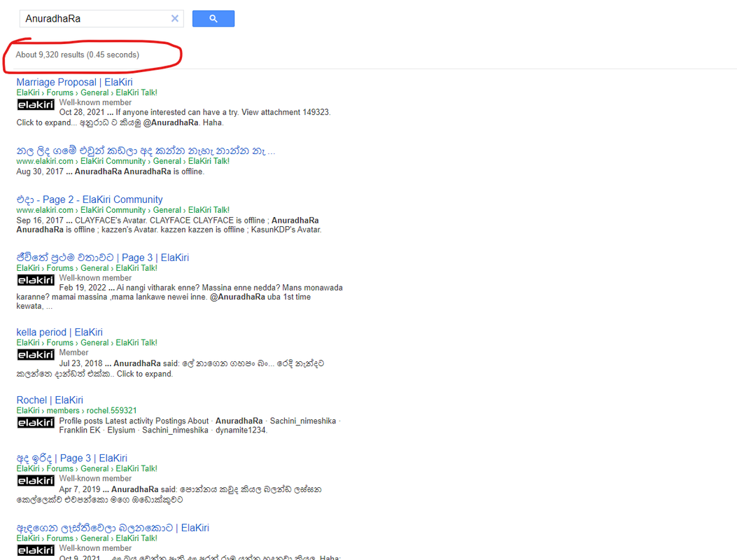Open Sinhala 'Page 3 | ElaKiri' Apr 2019 result
Screen dimensions: 737x560
click(x=72, y=458)
